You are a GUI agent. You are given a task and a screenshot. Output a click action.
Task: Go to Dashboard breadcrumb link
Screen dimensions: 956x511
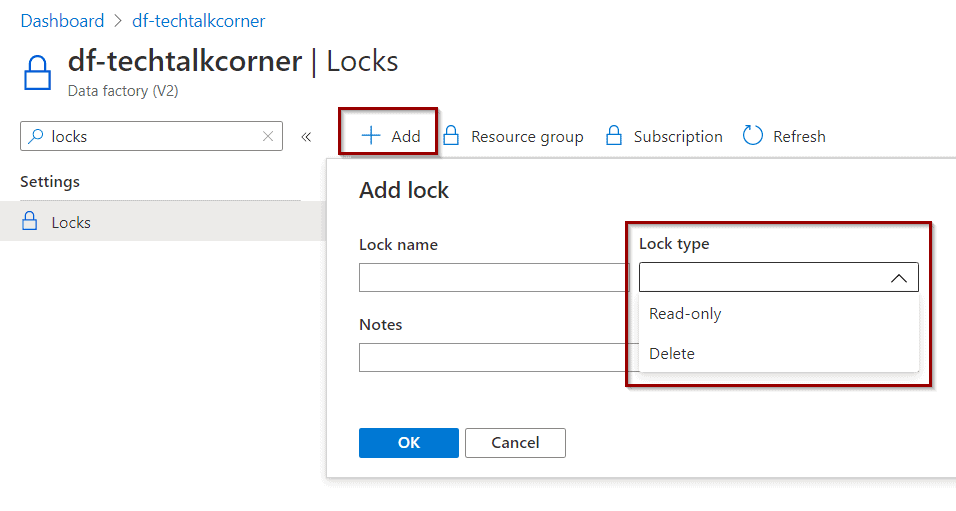pos(62,21)
